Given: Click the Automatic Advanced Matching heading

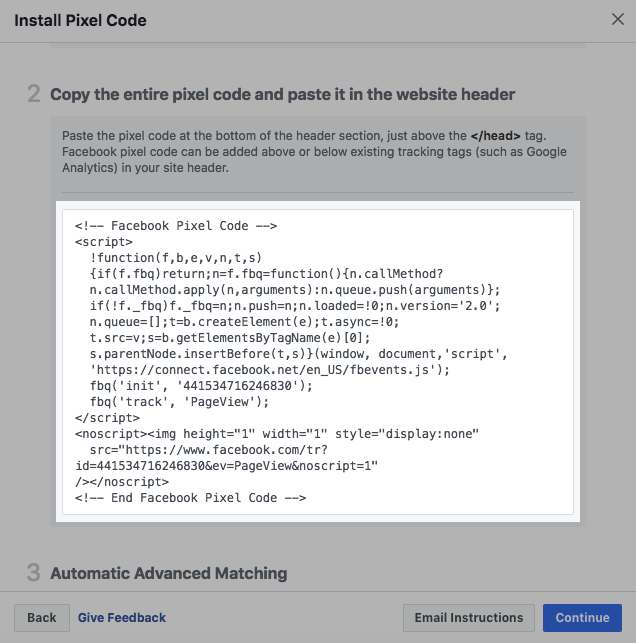Looking at the screenshot, I should click(x=169, y=573).
